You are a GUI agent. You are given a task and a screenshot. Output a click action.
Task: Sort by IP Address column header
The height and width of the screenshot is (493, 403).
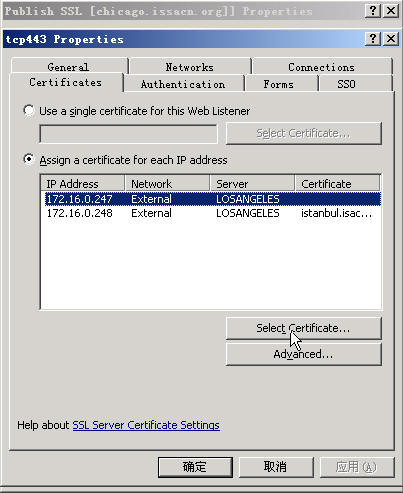click(83, 184)
